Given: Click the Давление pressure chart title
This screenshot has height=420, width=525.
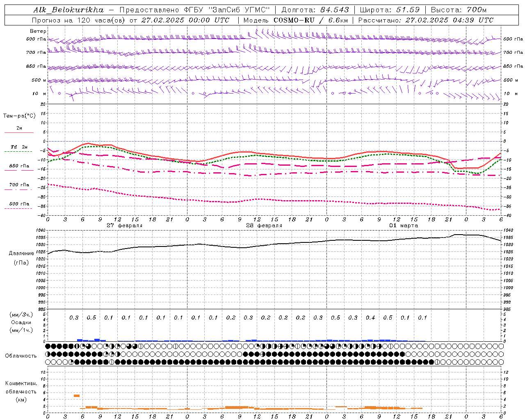Looking at the screenshot, I should point(22,253).
